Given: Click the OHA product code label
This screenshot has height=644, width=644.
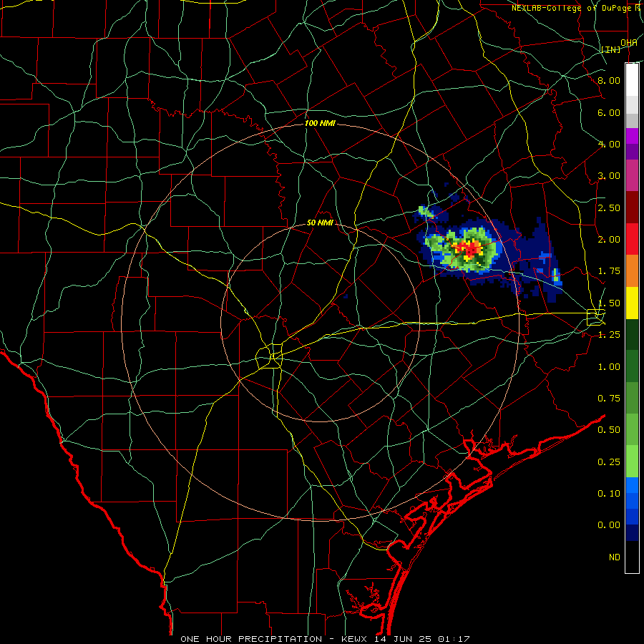Looking at the screenshot, I should 629,43.
